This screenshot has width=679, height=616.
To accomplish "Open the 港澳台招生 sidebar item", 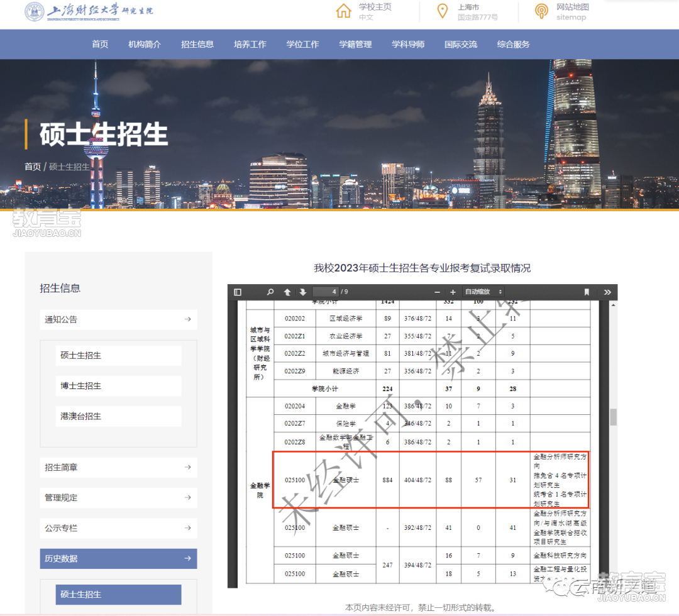I will point(118,416).
